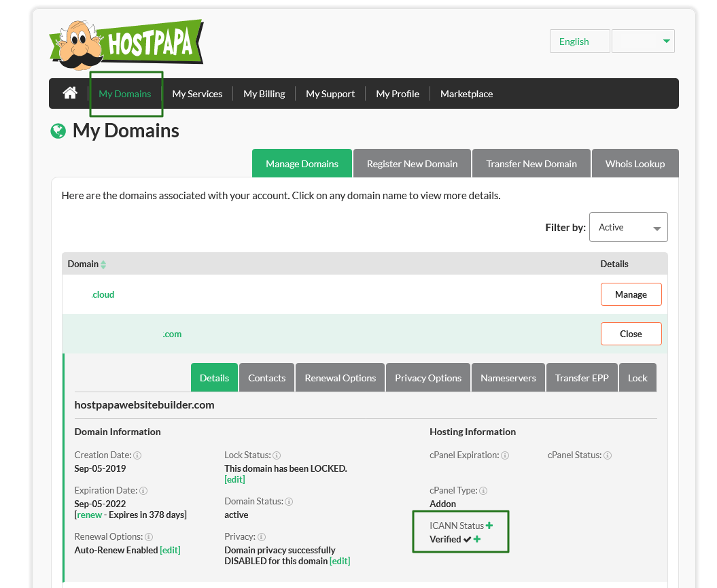Click the home icon in the navigation bar
The width and height of the screenshot is (717, 588).
click(69, 93)
